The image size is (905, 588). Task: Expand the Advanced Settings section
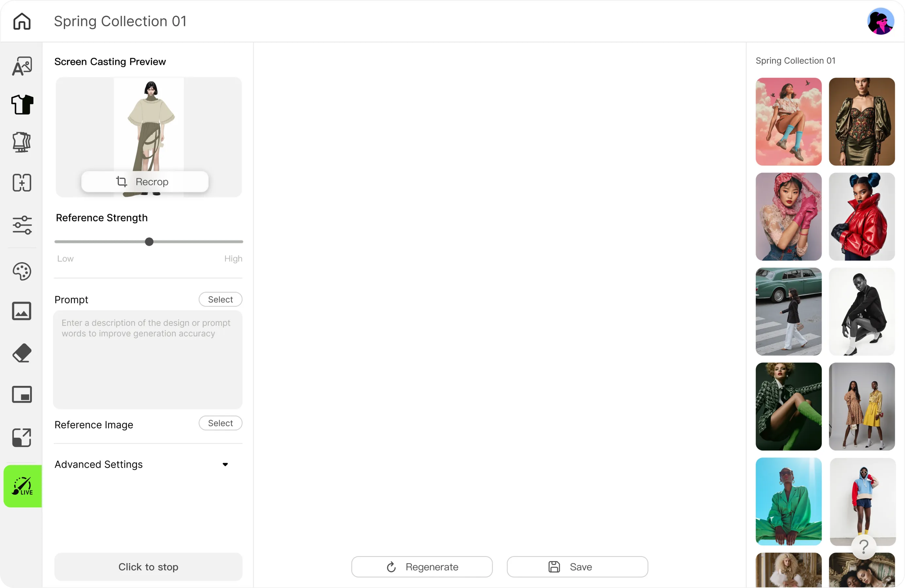click(x=225, y=465)
